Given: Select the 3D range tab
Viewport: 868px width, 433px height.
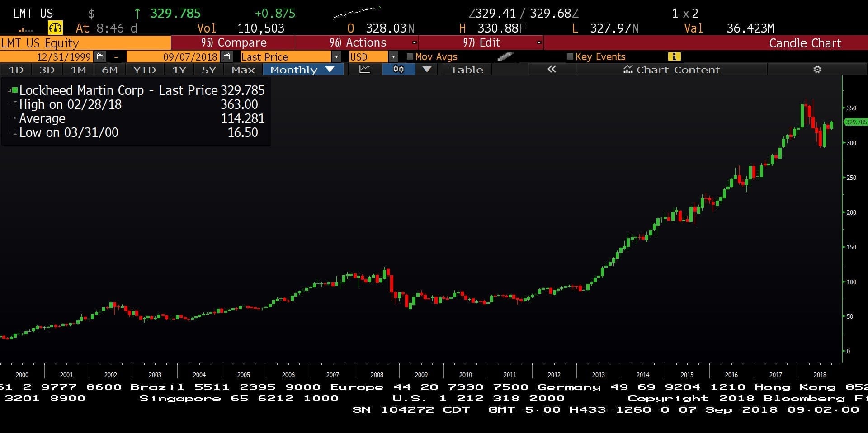Looking at the screenshot, I should click(47, 70).
